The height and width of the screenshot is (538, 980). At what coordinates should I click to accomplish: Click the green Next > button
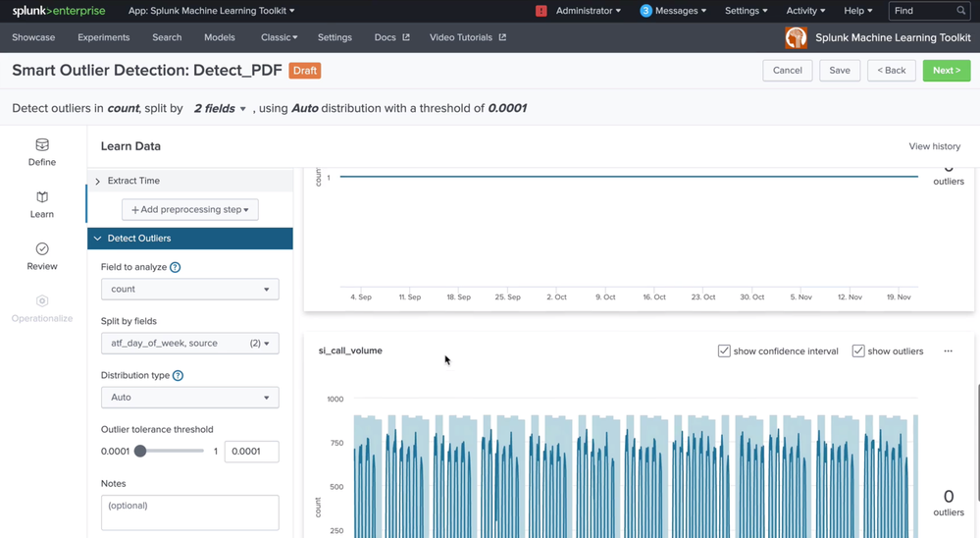tap(947, 71)
